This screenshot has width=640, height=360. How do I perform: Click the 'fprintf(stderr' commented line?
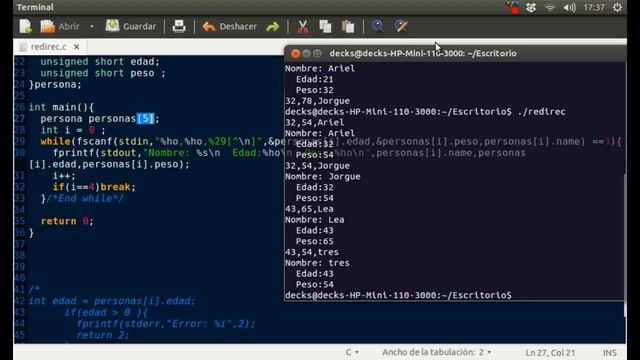166,324
